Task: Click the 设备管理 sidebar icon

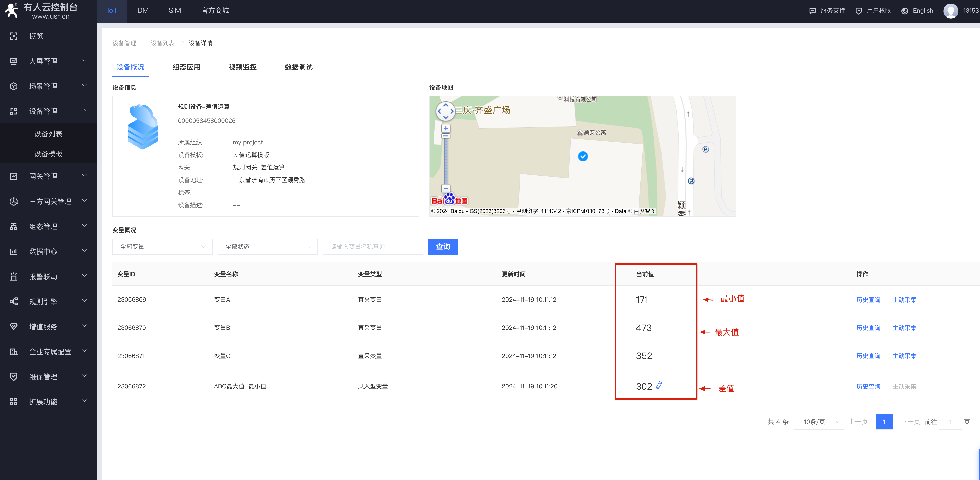Action: coord(14,111)
